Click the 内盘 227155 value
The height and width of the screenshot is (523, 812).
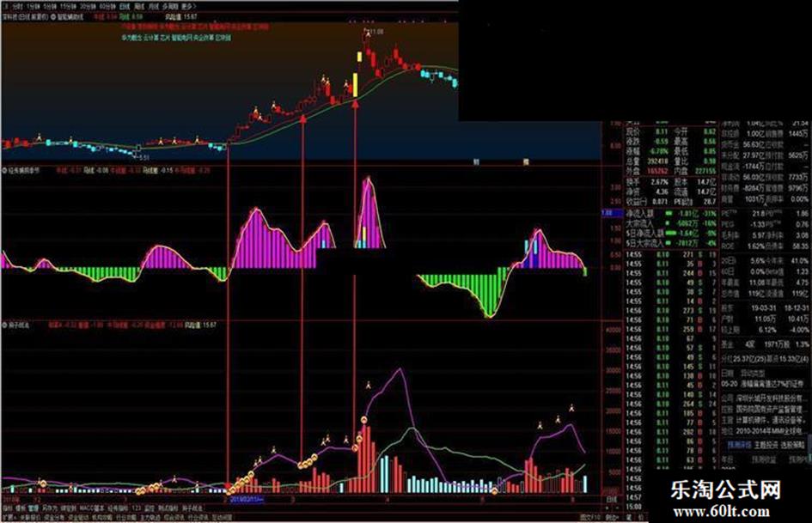click(705, 170)
